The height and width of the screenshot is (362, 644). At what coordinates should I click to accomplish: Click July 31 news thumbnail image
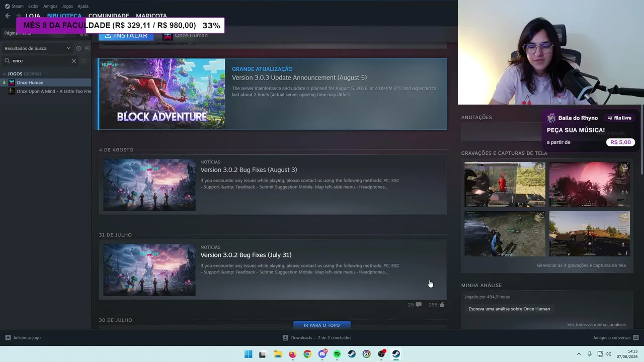click(x=149, y=270)
